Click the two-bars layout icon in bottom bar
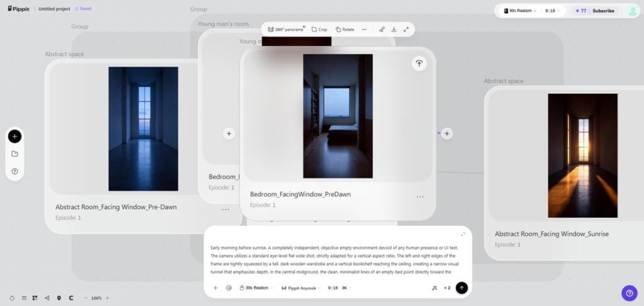Image resolution: width=644 pixels, height=306 pixels. (24, 298)
